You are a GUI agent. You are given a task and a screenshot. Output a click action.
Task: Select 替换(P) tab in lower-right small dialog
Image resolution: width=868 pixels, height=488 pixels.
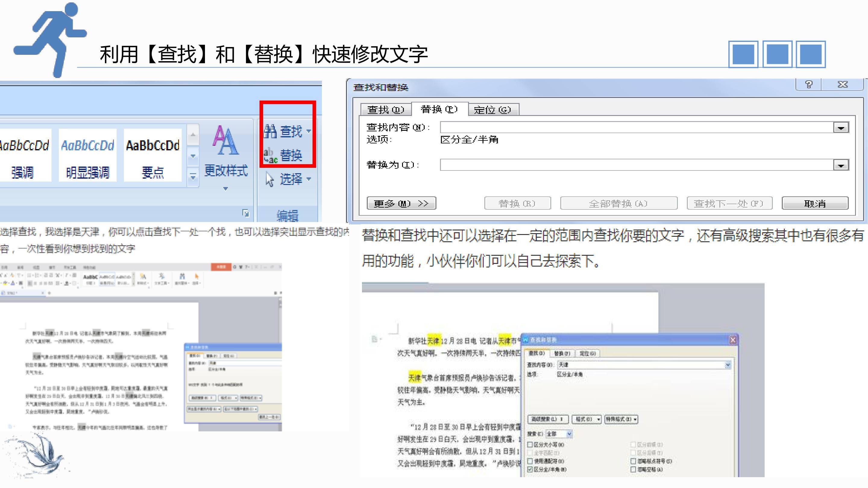562,354
